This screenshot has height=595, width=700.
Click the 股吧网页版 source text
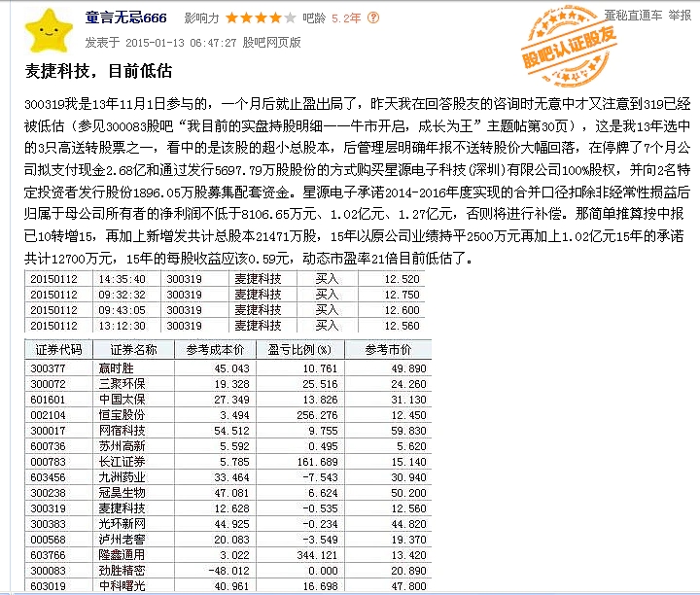pos(271,43)
